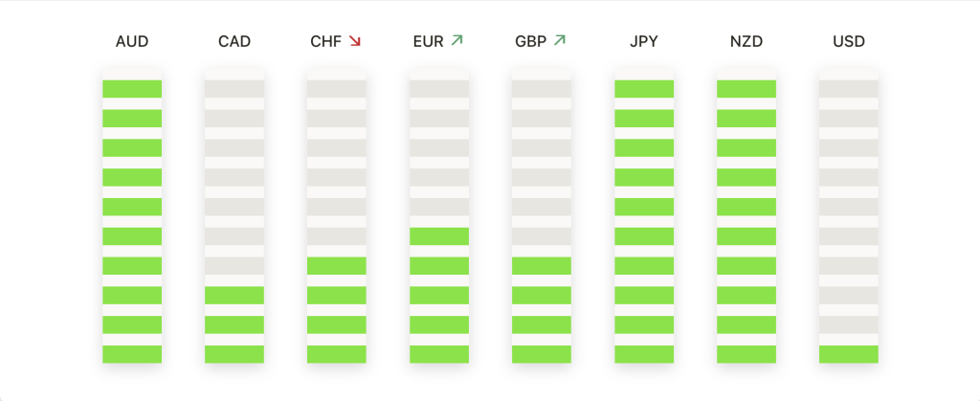
Task: Click the topmost gray segment of USD bar
Action: click(849, 89)
